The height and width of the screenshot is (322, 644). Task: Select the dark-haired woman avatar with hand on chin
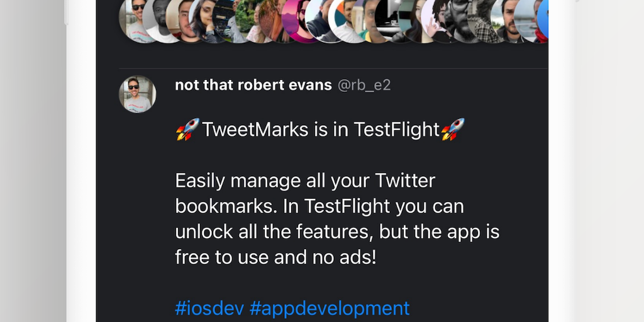coord(204,21)
